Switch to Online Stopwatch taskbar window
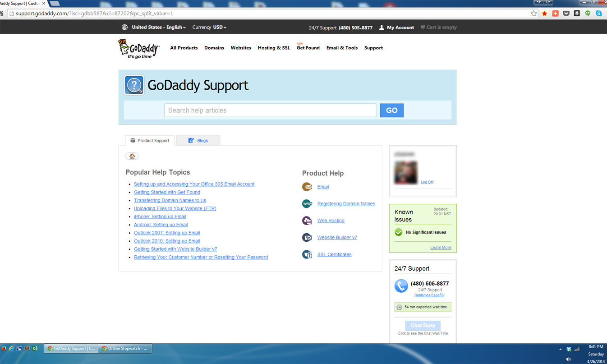This screenshot has width=607, height=364. click(x=124, y=349)
